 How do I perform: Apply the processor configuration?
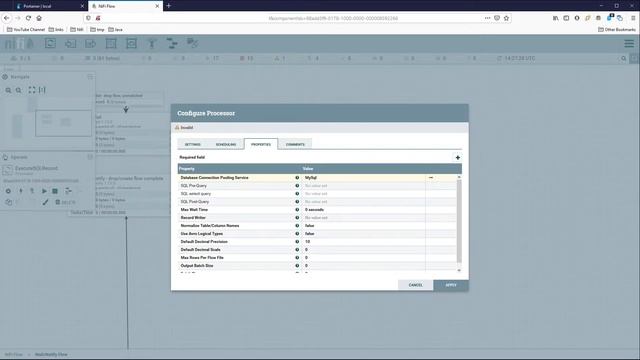451,285
